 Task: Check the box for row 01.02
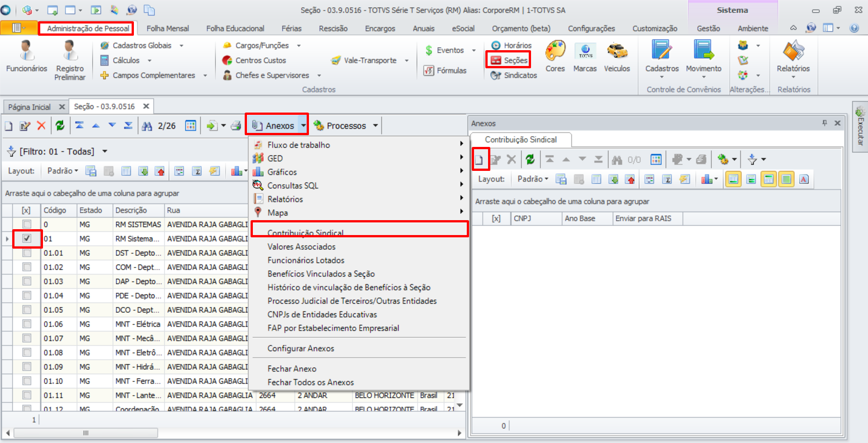[27, 267]
